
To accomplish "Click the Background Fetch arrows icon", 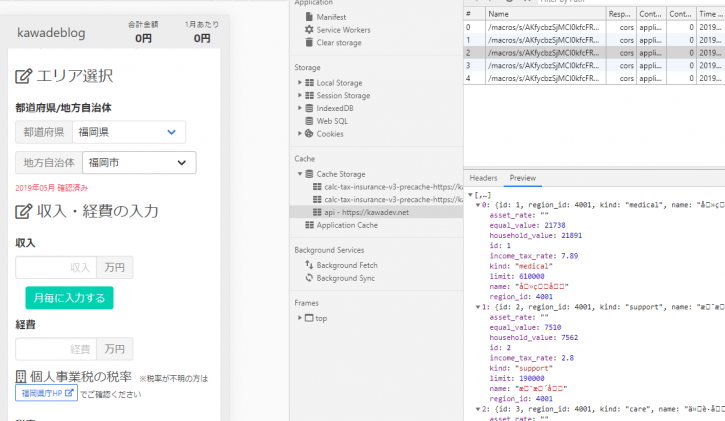I will coord(309,265).
